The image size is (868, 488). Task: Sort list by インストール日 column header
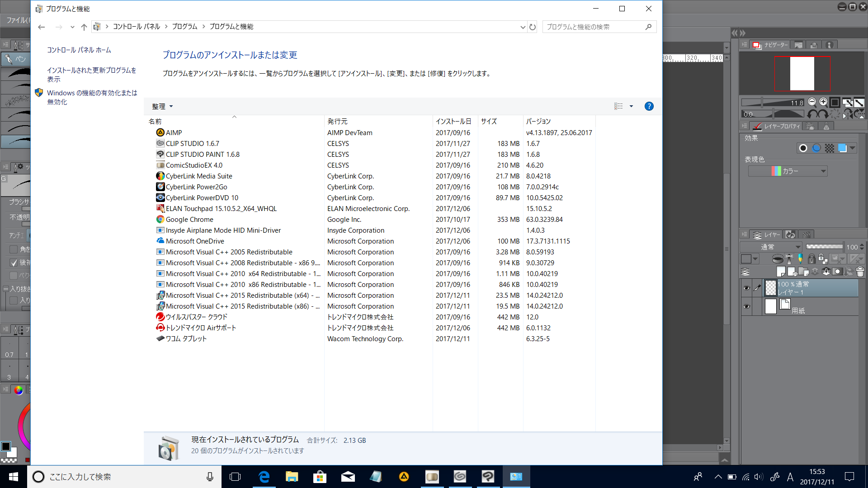click(x=453, y=121)
